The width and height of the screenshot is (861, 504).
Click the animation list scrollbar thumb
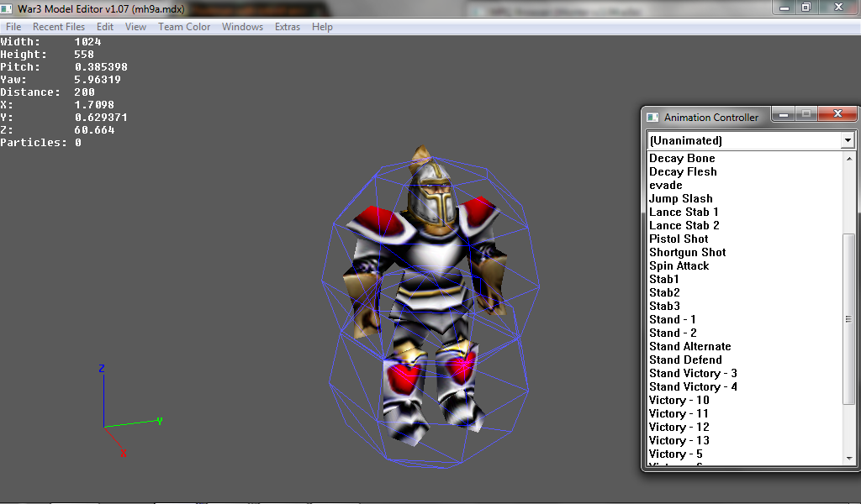[x=849, y=319]
